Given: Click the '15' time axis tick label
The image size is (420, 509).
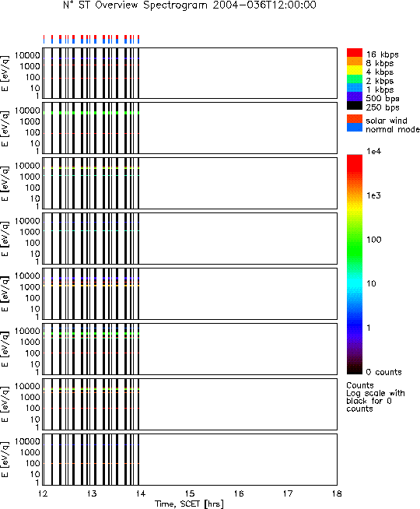Looking at the screenshot, I should 190,493.
